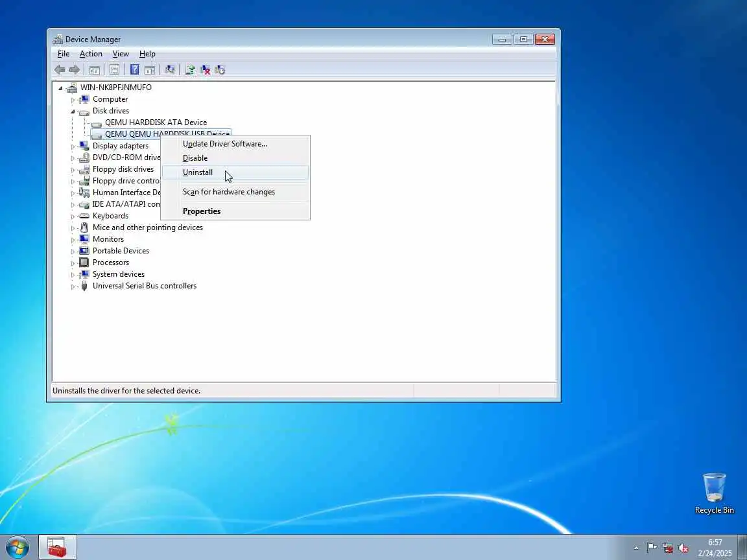
Task: Expand the System devices node
Action: tap(73, 274)
